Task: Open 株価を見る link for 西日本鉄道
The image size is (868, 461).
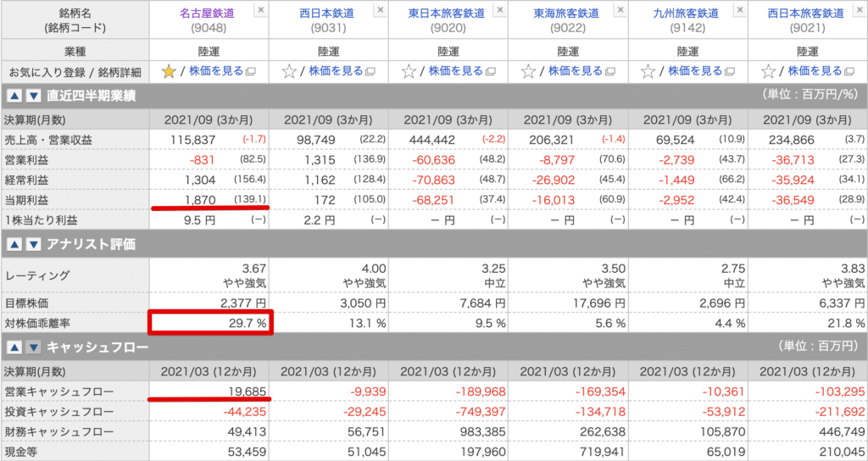Action: [x=336, y=71]
